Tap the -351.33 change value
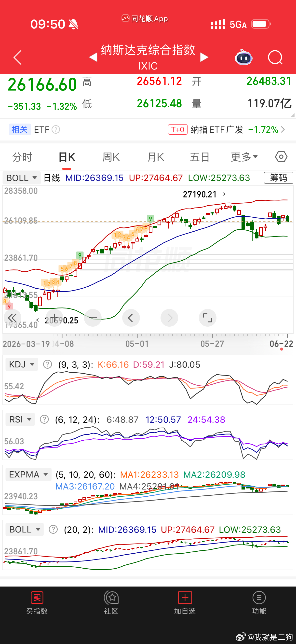 pos(25,107)
